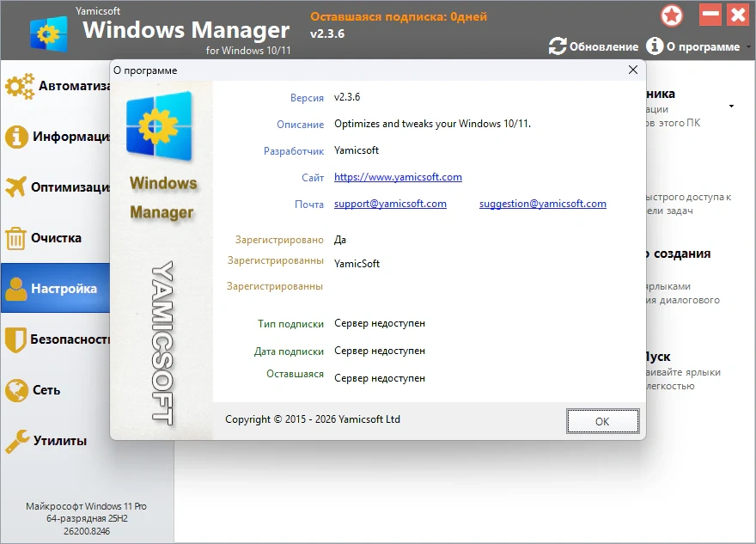The image size is (756, 544).
Task: Click the Настройка user icon
Action: 16,289
